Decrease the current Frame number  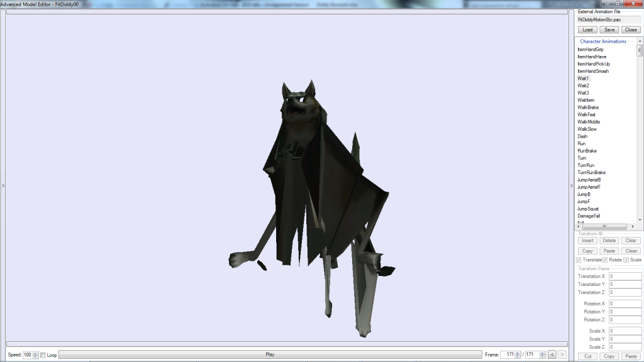pos(518,357)
